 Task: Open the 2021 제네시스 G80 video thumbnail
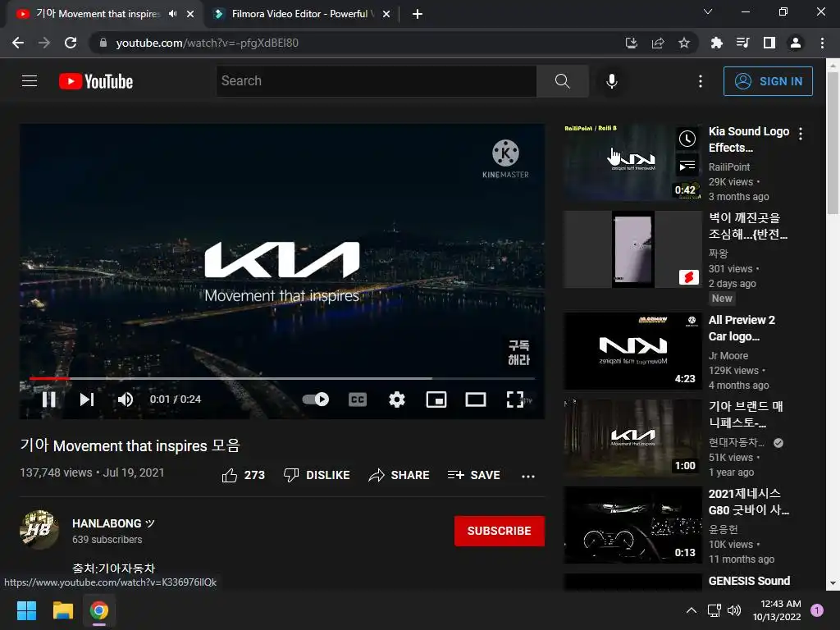[632, 525]
